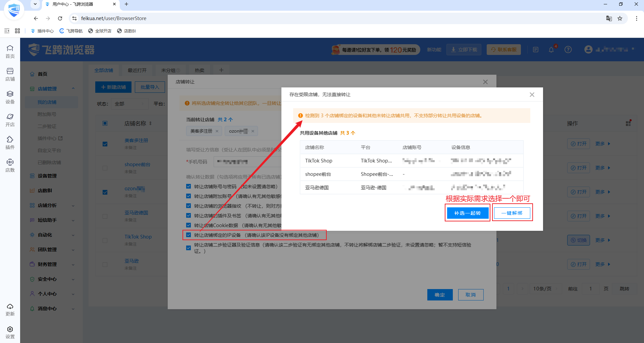Close the 存在受限店铺 warning dialog
The width and height of the screenshot is (644, 343).
pyautogui.click(x=532, y=95)
